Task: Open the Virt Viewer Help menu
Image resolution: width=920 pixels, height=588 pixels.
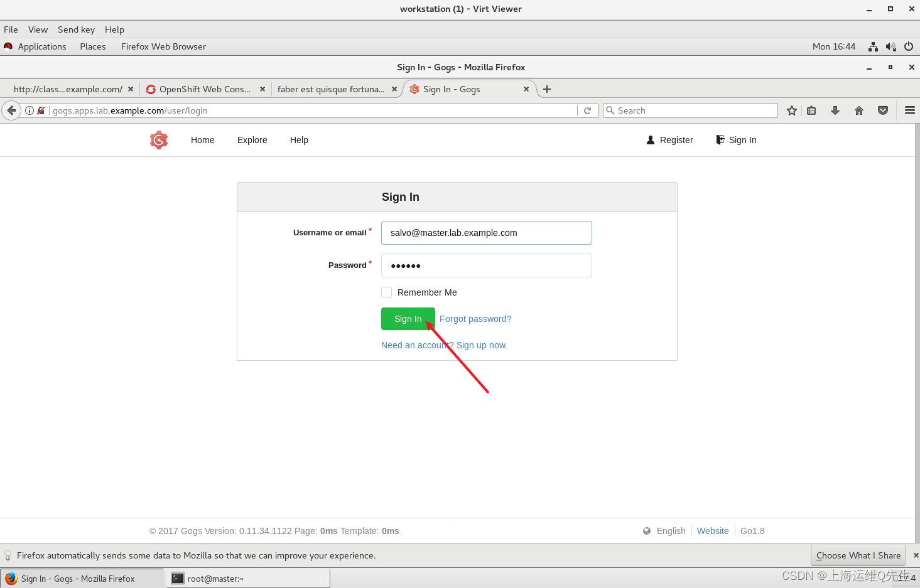Action: (114, 29)
